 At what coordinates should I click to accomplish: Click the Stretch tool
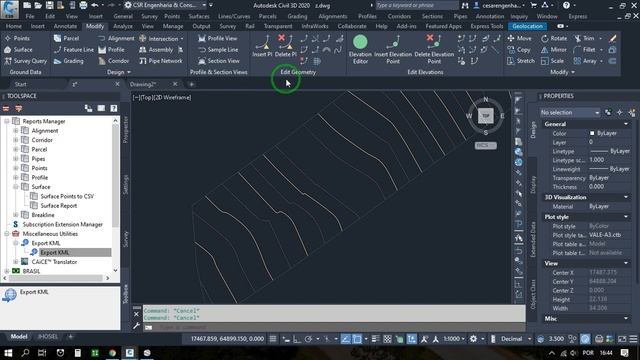point(521,61)
